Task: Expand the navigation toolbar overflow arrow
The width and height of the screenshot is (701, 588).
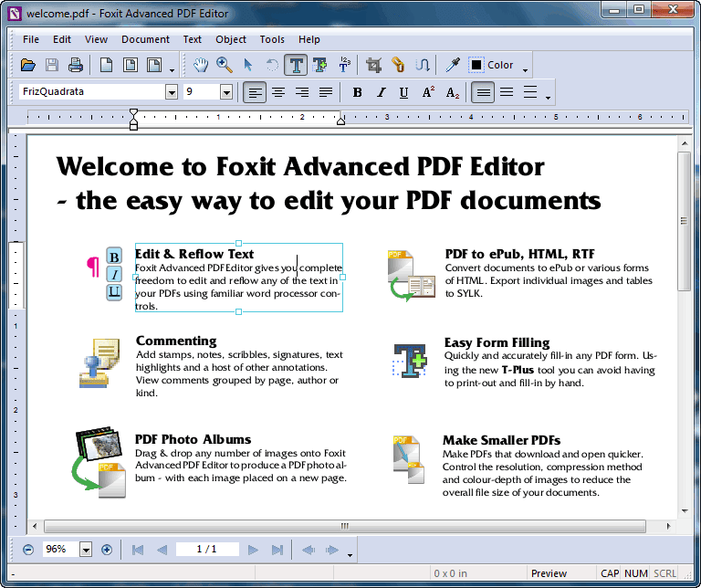Action: [350, 555]
